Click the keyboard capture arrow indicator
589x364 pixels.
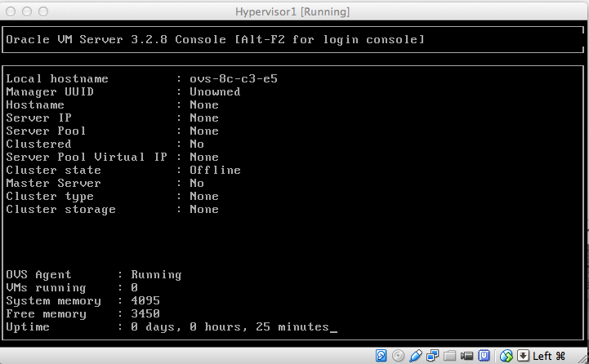524,356
